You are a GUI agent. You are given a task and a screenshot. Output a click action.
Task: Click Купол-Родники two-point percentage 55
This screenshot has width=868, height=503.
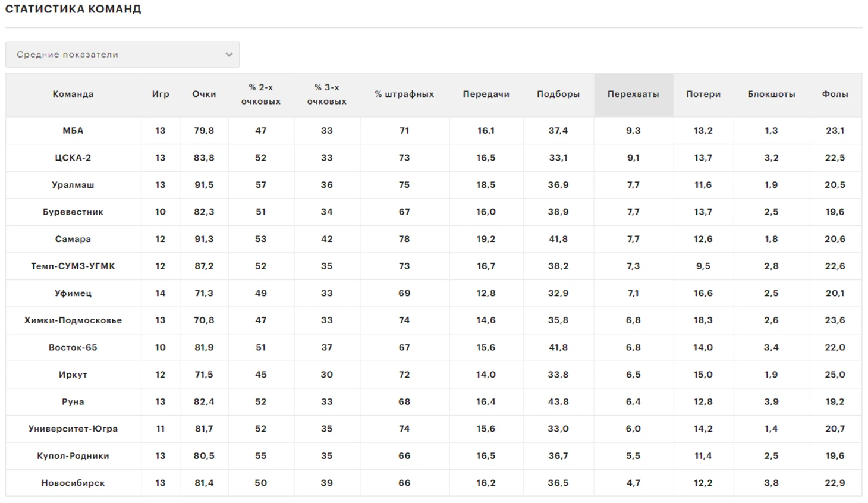[261, 456]
